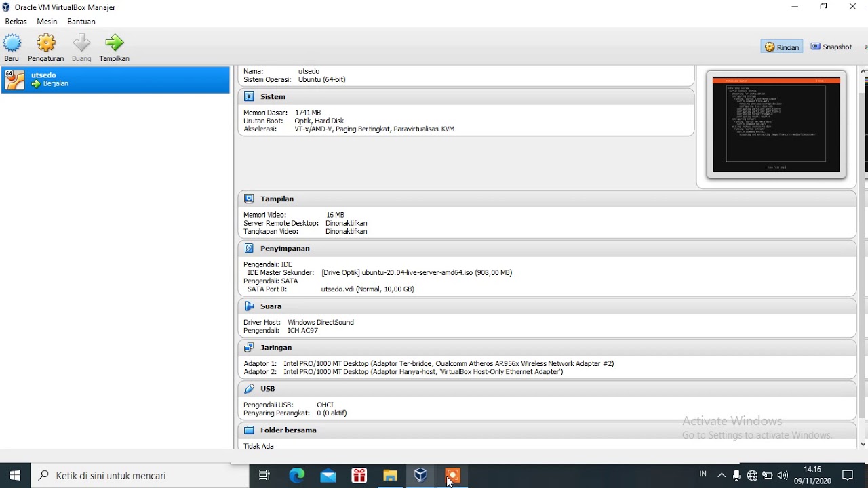Screen dimensions: 868x488
Task: Open the network tray icon
Action: click(x=752, y=476)
